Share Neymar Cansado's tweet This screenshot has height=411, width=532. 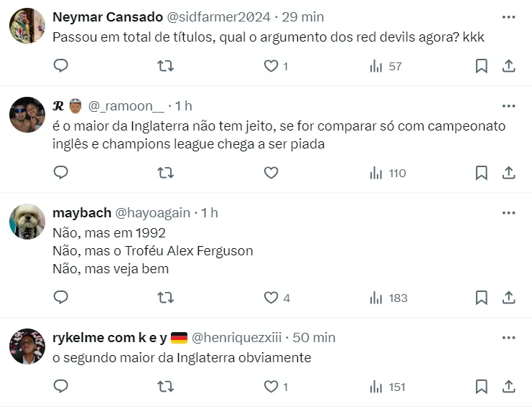508,66
